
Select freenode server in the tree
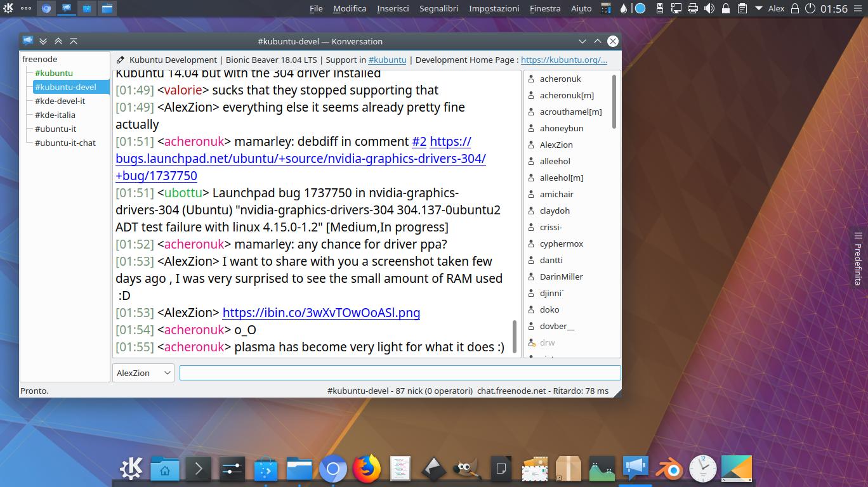tap(39, 59)
